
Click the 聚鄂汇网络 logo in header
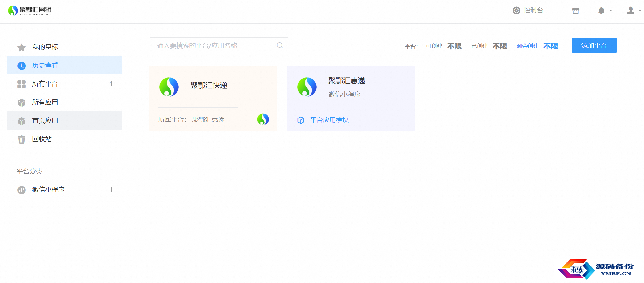(30, 10)
